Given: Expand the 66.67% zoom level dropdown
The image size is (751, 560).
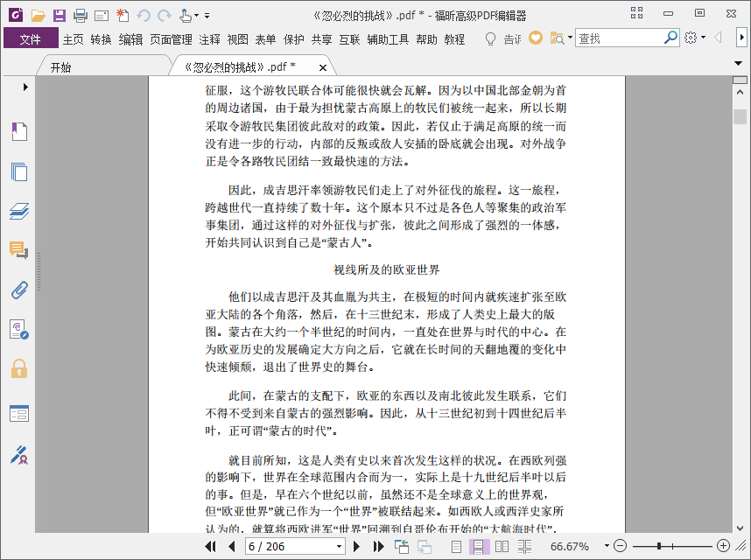Looking at the screenshot, I should (x=607, y=546).
